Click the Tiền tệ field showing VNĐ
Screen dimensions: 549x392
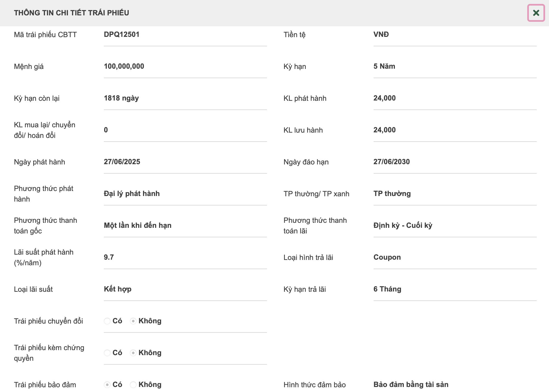click(455, 35)
